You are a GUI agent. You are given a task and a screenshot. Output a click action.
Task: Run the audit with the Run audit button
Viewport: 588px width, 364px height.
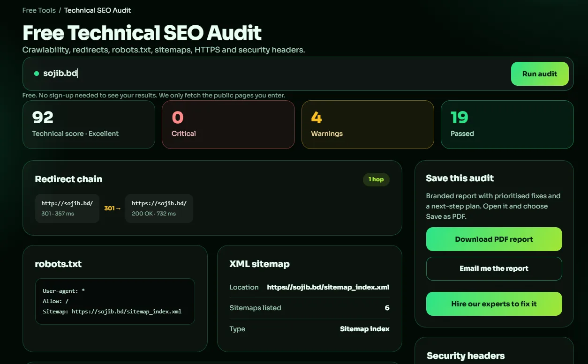[540, 74]
